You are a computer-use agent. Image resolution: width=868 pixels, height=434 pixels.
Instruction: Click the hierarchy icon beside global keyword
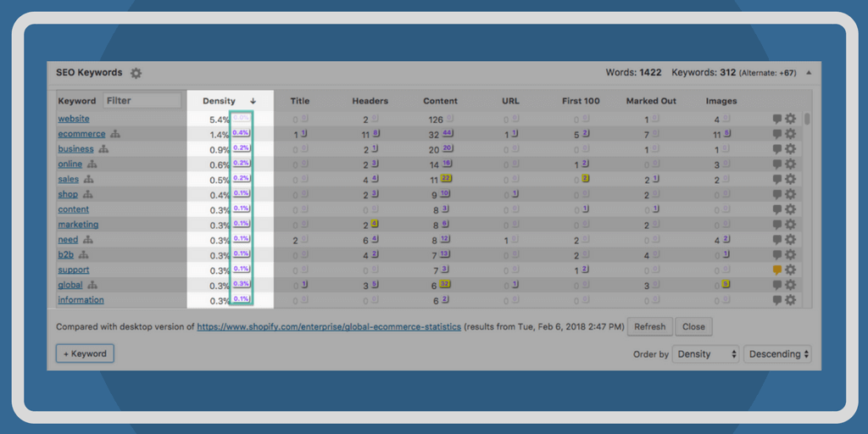click(x=92, y=286)
